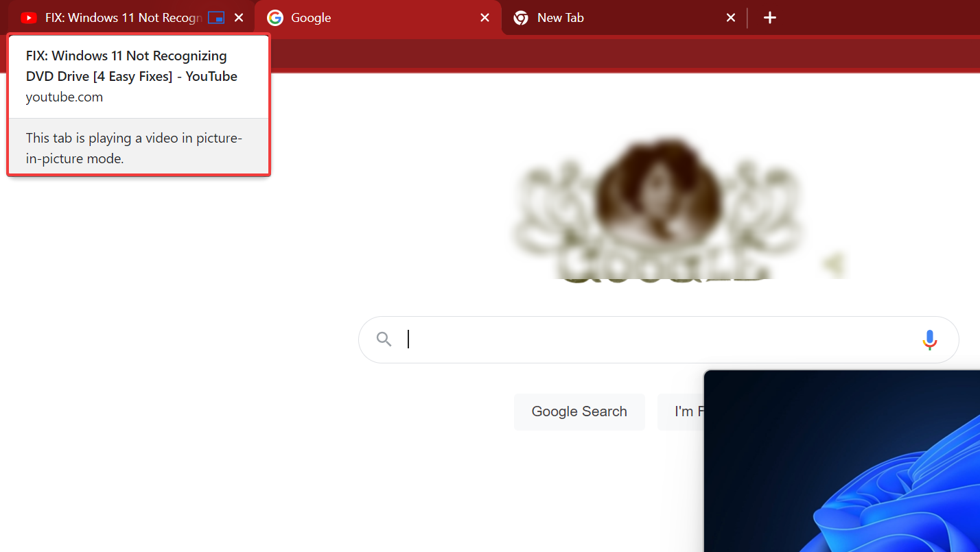Screen dimensions: 980x552
Task: Start voice search with microphone icon
Action: coord(930,339)
